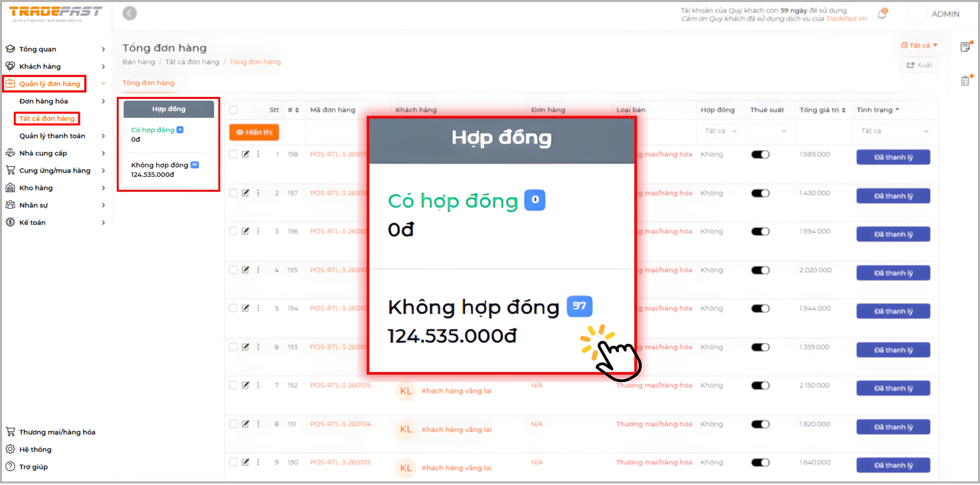
Task: Open order link POS-RTL-3-260105
Action: tap(340, 385)
